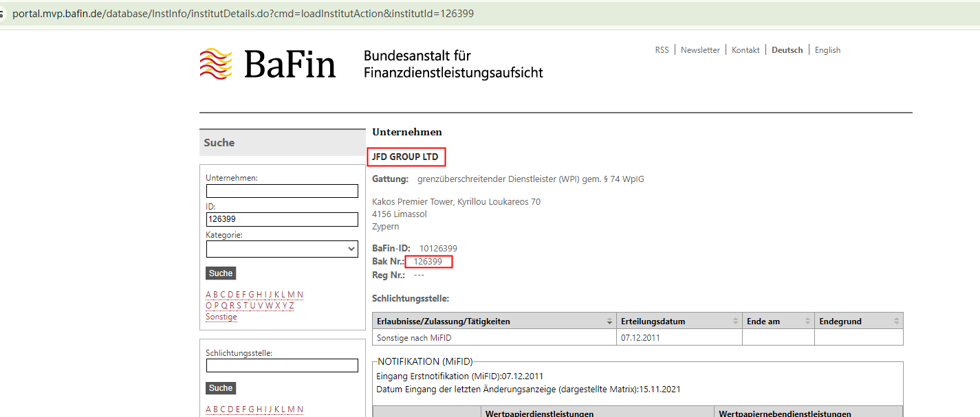Select the BaFin-ID value 10126399
Image resolution: width=980 pixels, height=417 pixels.
pyautogui.click(x=438, y=248)
